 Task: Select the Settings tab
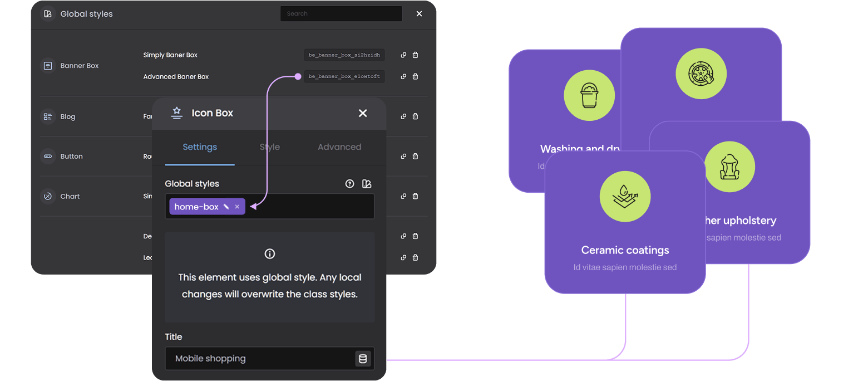(200, 147)
